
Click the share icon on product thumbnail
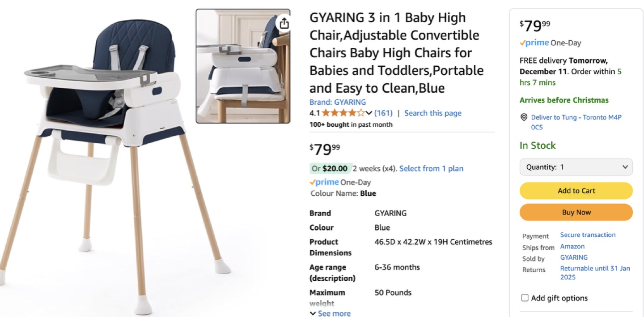pyautogui.click(x=284, y=23)
